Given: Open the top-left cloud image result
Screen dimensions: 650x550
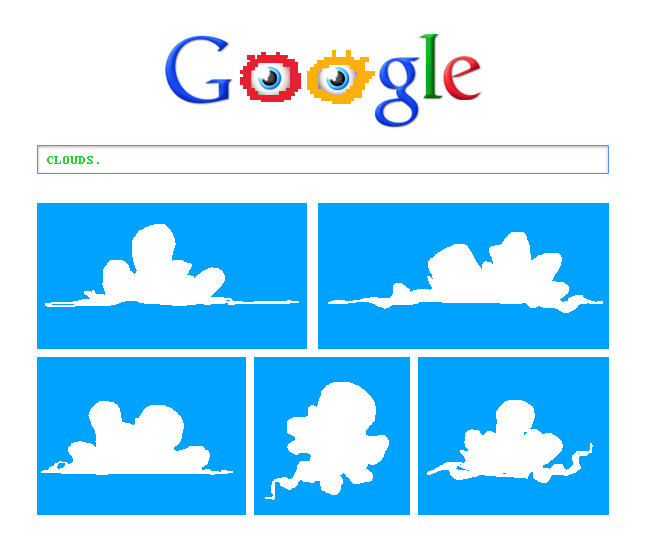Looking at the screenshot, I should 172,276.
